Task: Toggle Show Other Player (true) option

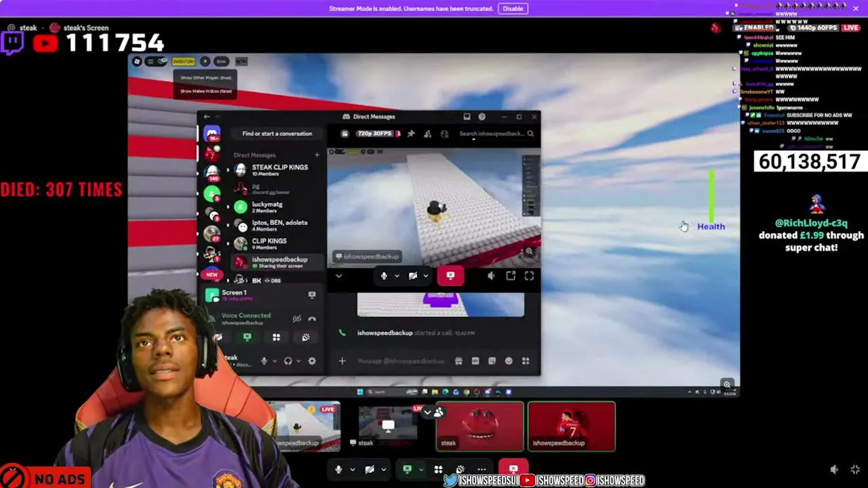Action: [205, 78]
